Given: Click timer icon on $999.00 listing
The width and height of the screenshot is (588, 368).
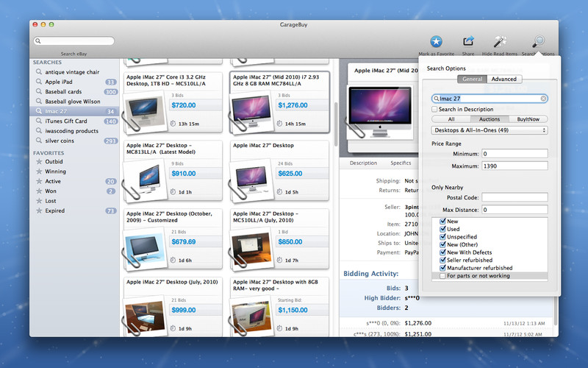Looking at the screenshot, I should (x=173, y=328).
